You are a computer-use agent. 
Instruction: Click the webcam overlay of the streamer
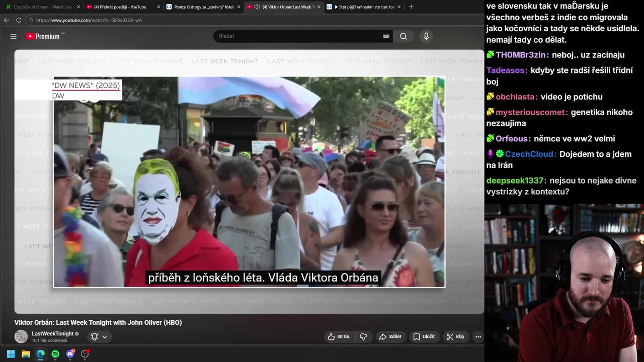pyautogui.click(x=564, y=283)
